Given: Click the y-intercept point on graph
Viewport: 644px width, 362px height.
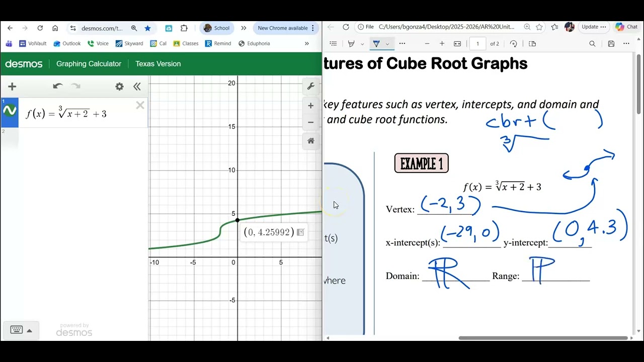Looking at the screenshot, I should pos(237,220).
